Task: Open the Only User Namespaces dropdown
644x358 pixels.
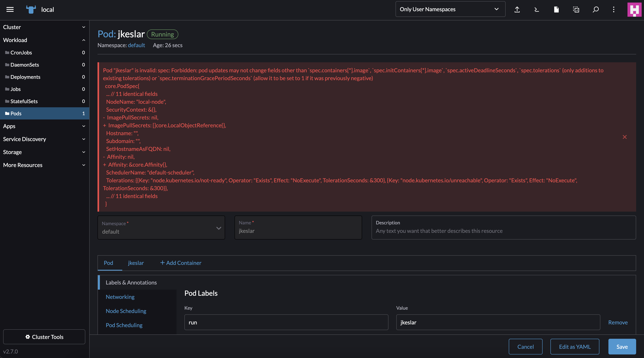Action: (x=450, y=9)
